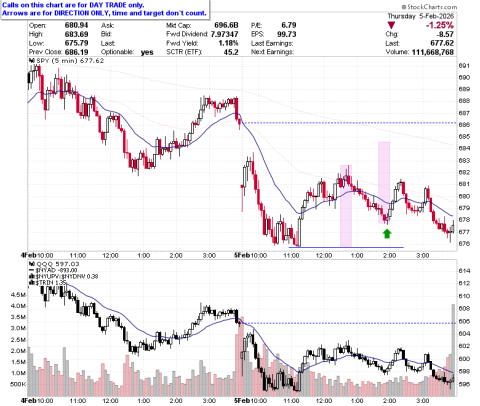
Task: Click the $TRIN indicator legend icon
Action: tap(32, 282)
